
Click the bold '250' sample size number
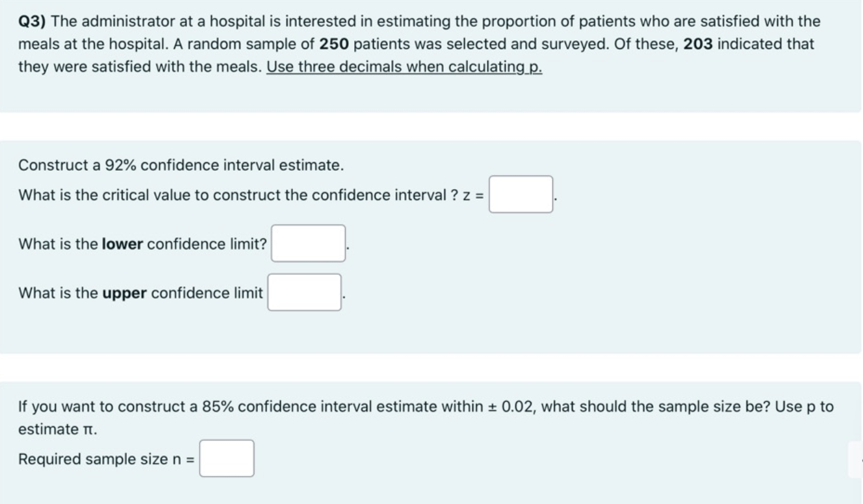pyautogui.click(x=335, y=44)
